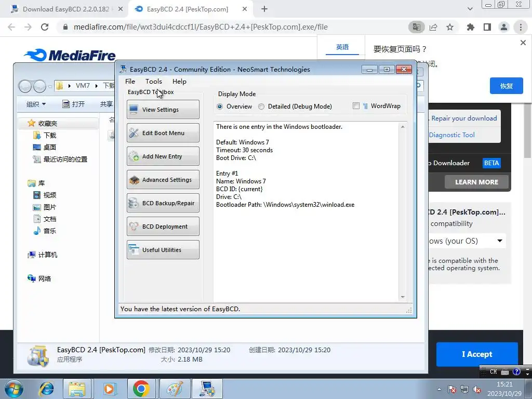Viewport: 532px width, 399px height.
Task: Open the Help menu in EasyBCD
Action: coord(179,82)
